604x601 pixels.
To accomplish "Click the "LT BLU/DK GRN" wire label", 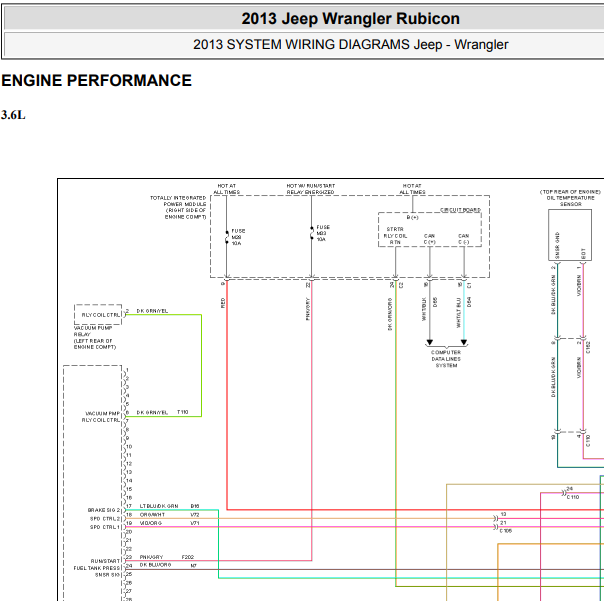I will point(159,506).
